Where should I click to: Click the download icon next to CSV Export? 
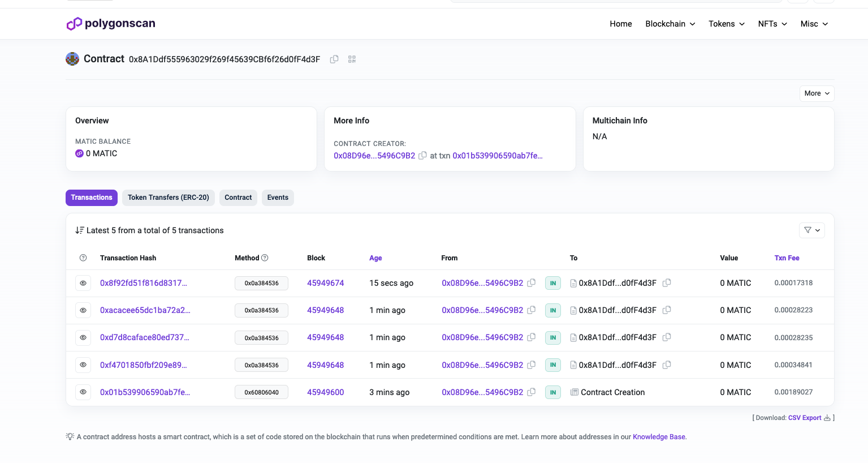827,418
